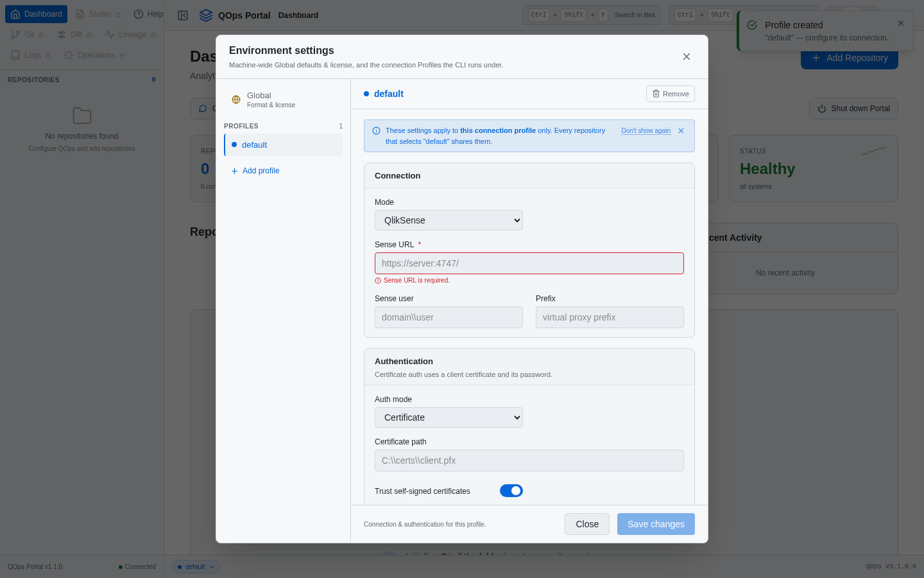The width and height of the screenshot is (924, 578).
Task: Open the Studio tab
Action: [x=98, y=14]
